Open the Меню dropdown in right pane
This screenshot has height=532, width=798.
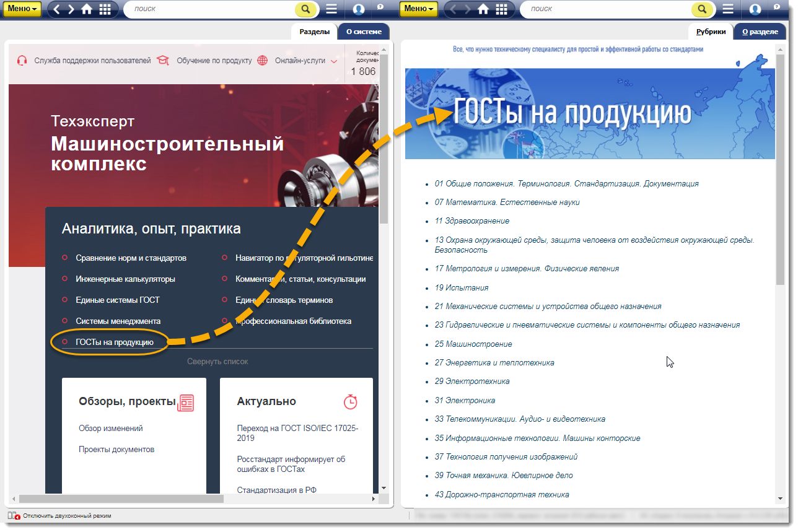[419, 9]
